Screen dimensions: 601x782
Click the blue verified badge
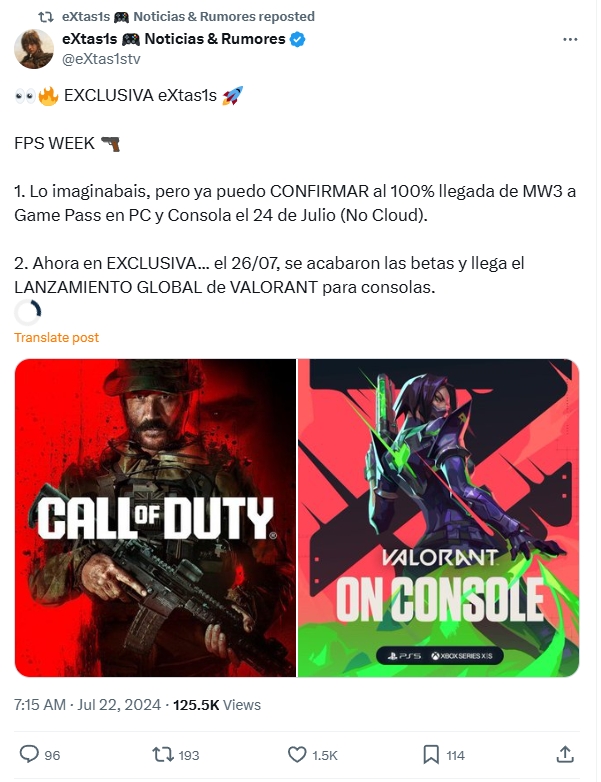298,39
